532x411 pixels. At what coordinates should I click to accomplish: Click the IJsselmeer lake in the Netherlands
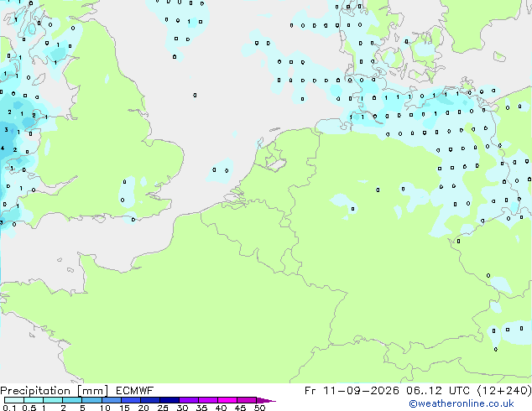click(x=275, y=165)
